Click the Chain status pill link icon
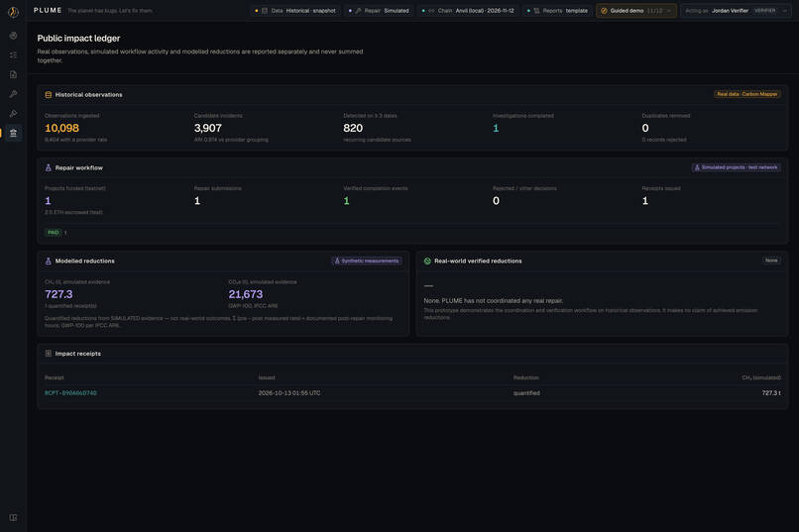 coord(431,11)
